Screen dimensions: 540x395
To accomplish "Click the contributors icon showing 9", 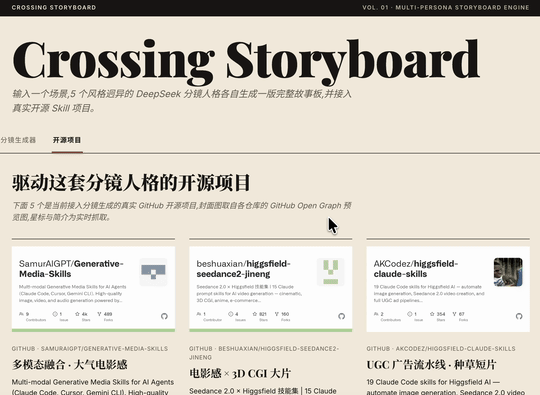I will 21,314.
